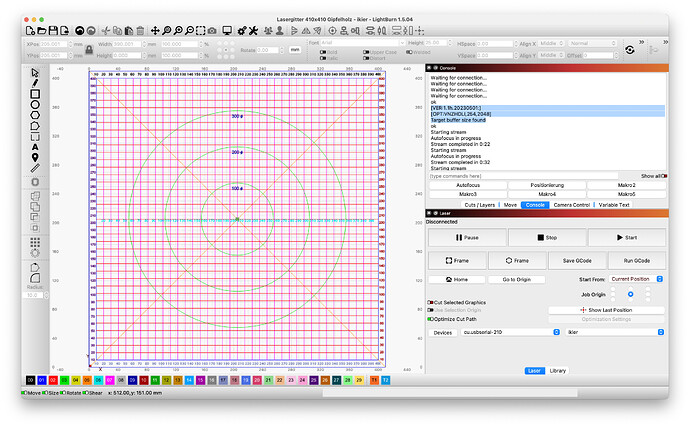
Task: Toggle the Show all switch in Console
Action: point(664,176)
